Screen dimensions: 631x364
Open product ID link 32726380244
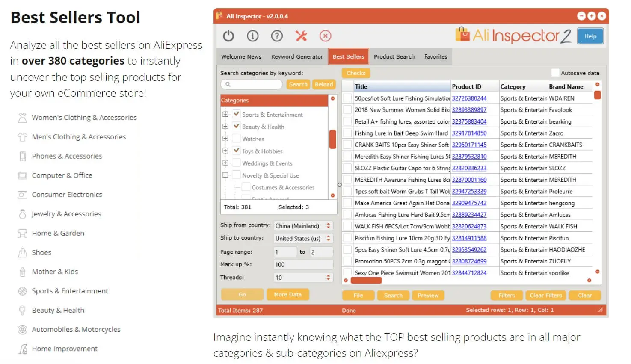[469, 98]
